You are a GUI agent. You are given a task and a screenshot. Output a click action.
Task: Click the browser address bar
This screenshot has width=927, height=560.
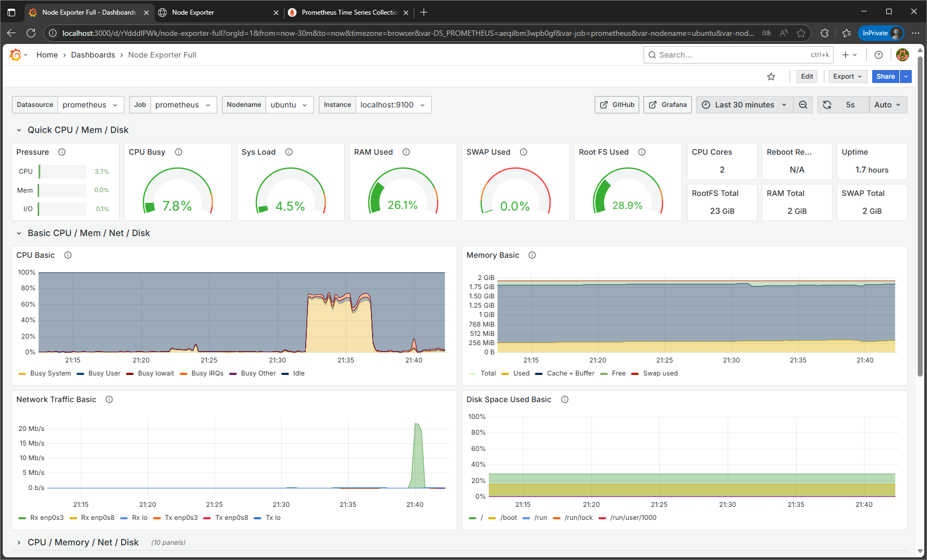coord(407,33)
